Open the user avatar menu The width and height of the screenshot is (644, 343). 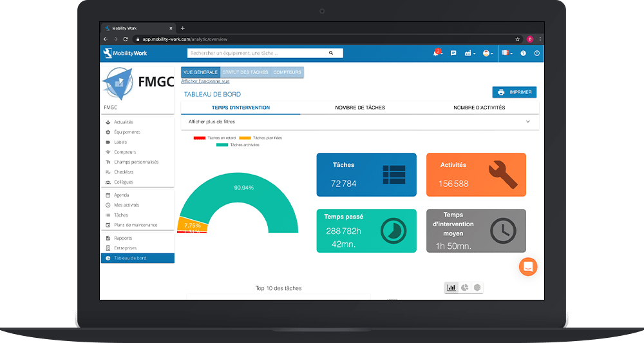[488, 53]
